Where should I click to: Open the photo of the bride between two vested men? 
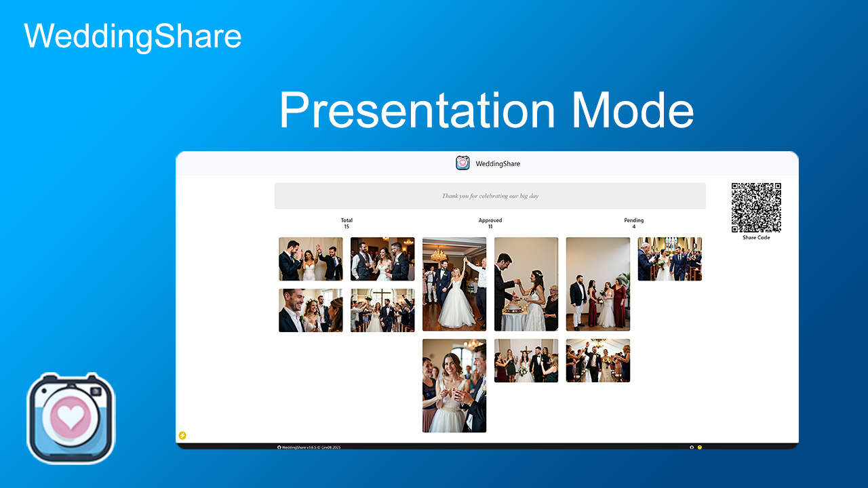382,259
